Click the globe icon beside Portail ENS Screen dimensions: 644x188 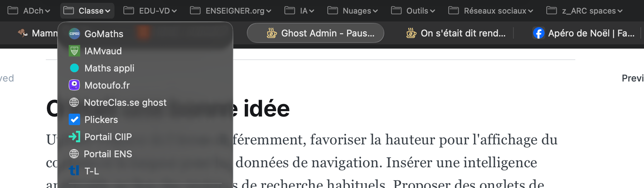tap(74, 154)
